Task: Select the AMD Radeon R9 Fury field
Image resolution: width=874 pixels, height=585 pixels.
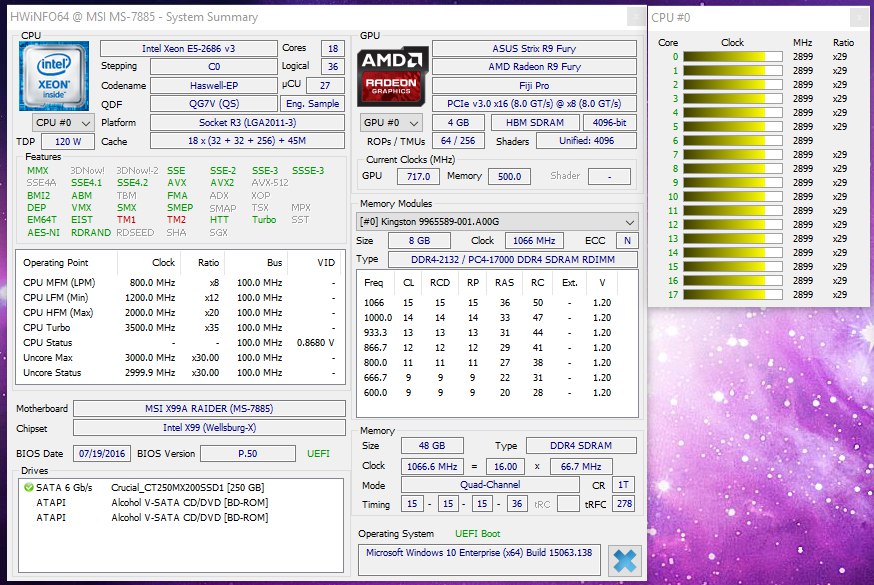Action: coord(534,67)
